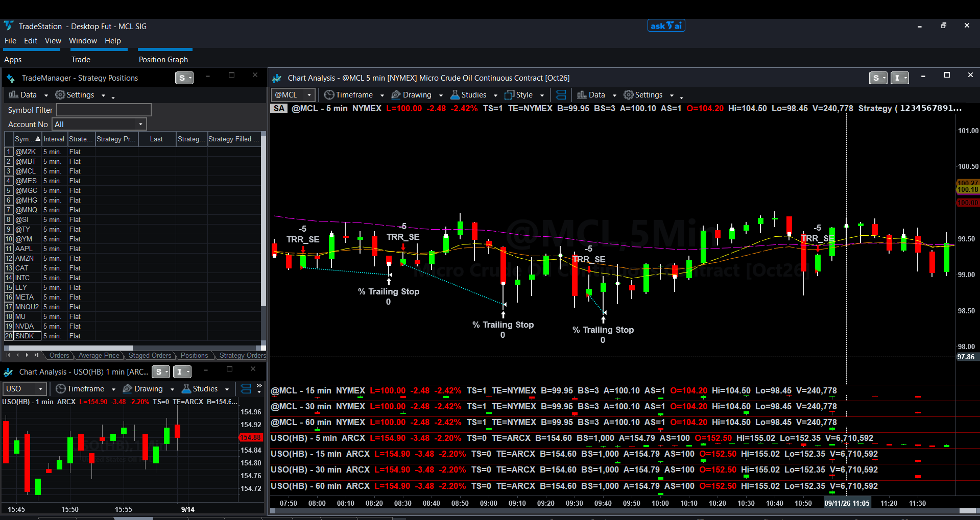Open the Drawing pen tool on the @MCL chart
This screenshot has width=980, height=520.
(396, 95)
